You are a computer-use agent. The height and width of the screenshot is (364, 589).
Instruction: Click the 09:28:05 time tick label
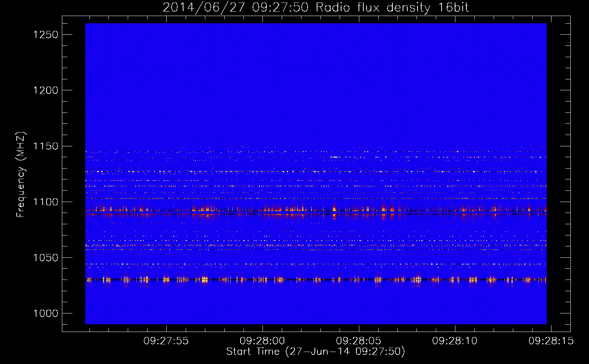[359, 341]
